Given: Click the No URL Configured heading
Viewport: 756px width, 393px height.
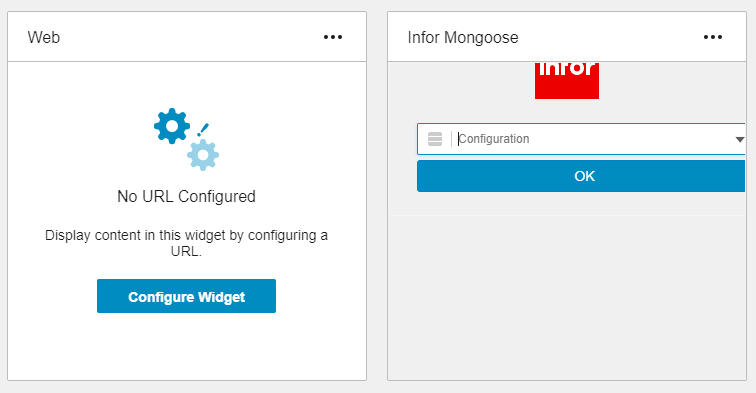Looking at the screenshot, I should 187,196.
